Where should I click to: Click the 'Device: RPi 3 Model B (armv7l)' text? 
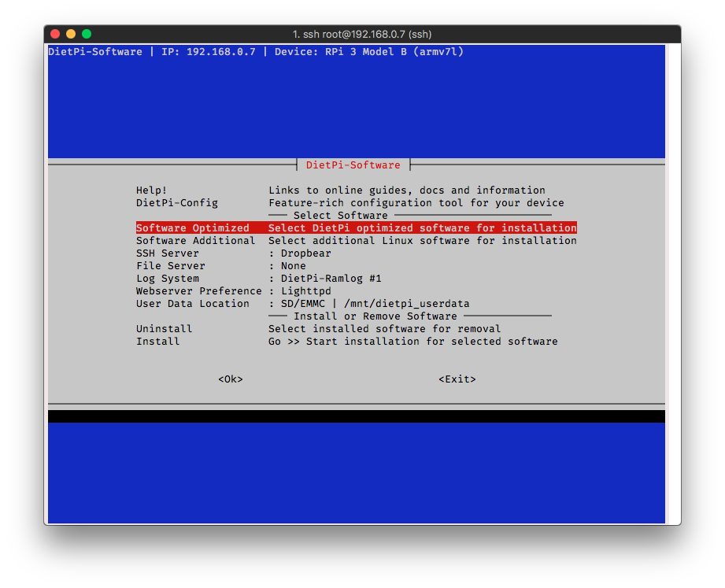tap(369, 52)
